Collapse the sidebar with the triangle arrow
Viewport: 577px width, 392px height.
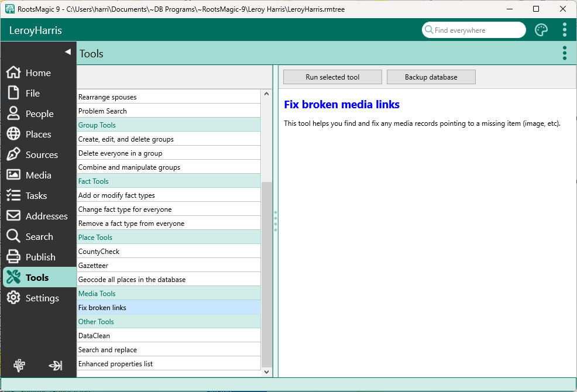pos(68,52)
